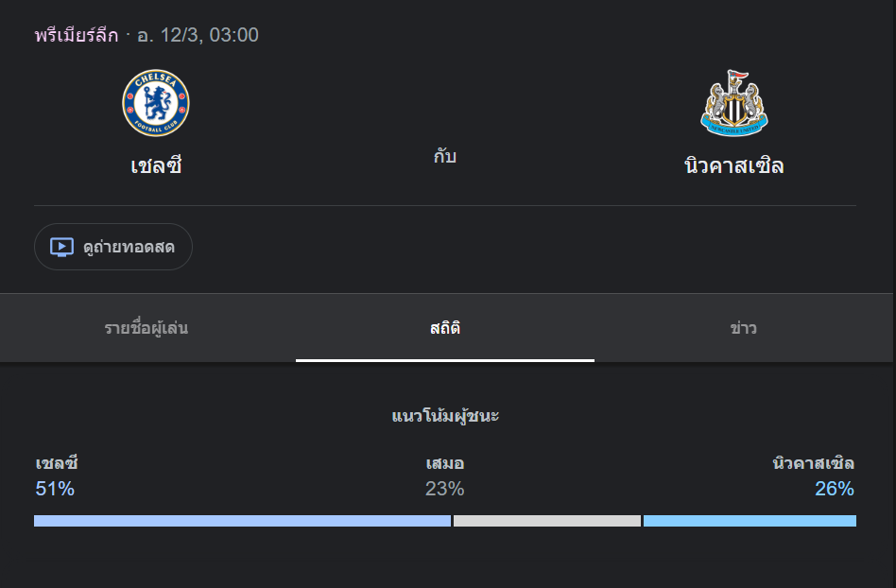The image size is (896, 588).
Task: Click the Newcastle 26% probability bar segment
Action: click(x=750, y=521)
